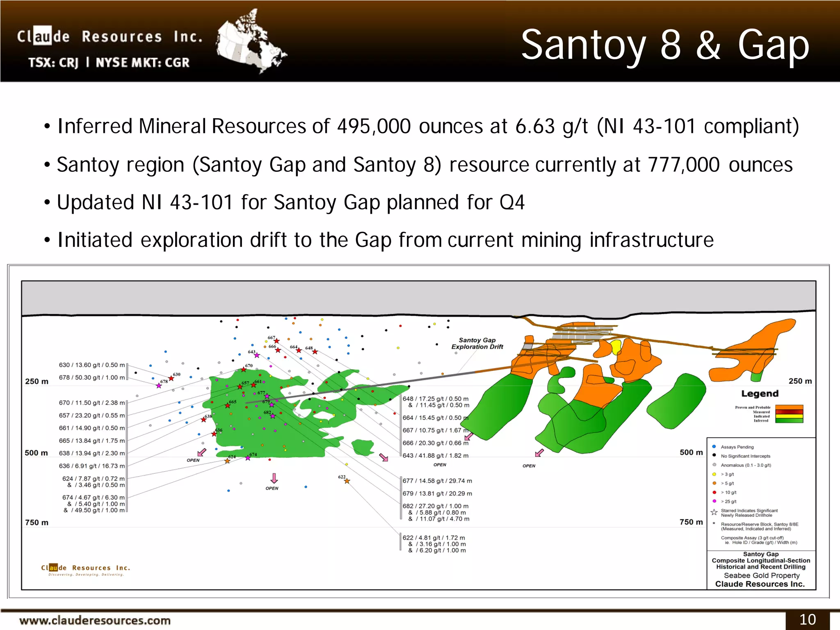Click the 750 m depth label on left axis
Image resolution: width=840 pixels, height=630 pixels.
(37, 523)
